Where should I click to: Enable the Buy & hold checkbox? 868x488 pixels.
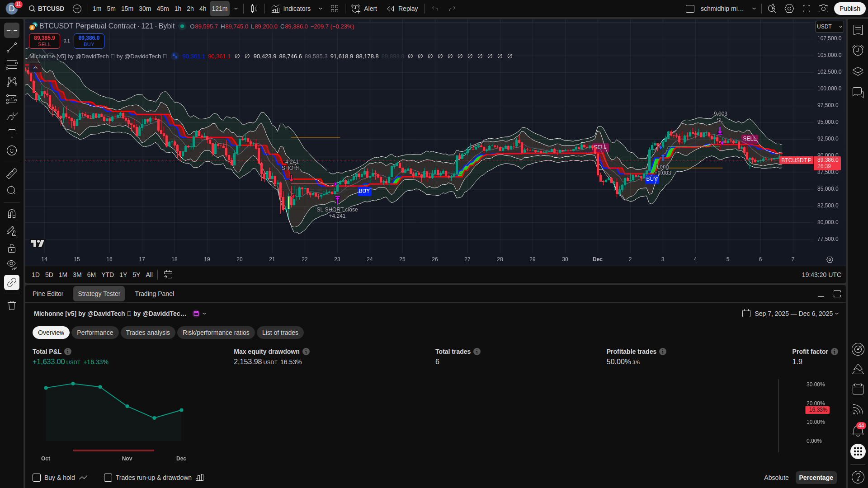(37, 478)
